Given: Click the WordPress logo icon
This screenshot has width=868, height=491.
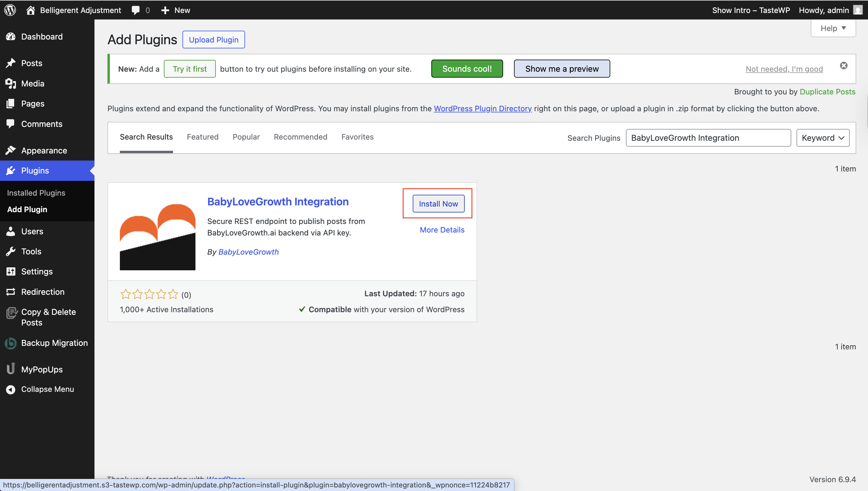Looking at the screenshot, I should (x=10, y=10).
